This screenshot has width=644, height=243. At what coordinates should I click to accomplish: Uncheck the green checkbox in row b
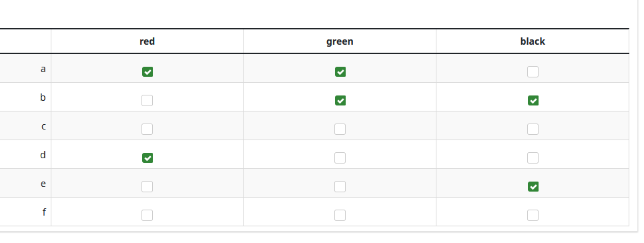tap(340, 101)
